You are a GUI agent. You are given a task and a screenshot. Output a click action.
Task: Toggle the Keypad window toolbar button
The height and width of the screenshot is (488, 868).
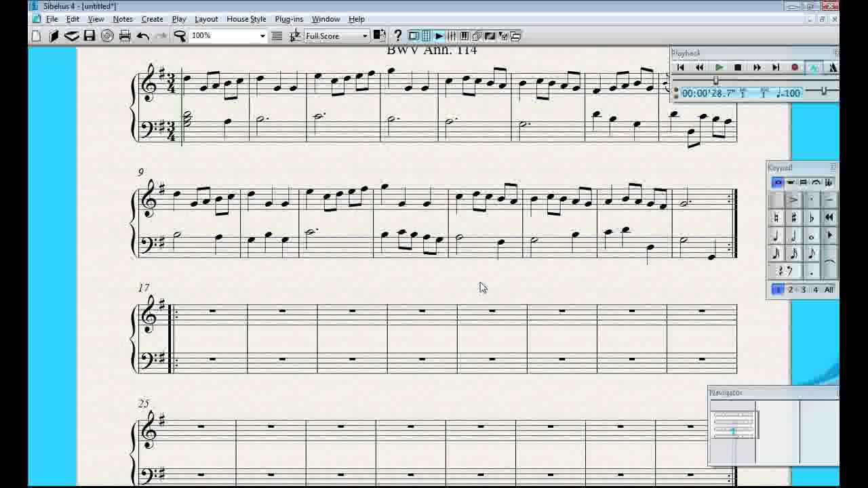click(x=426, y=36)
